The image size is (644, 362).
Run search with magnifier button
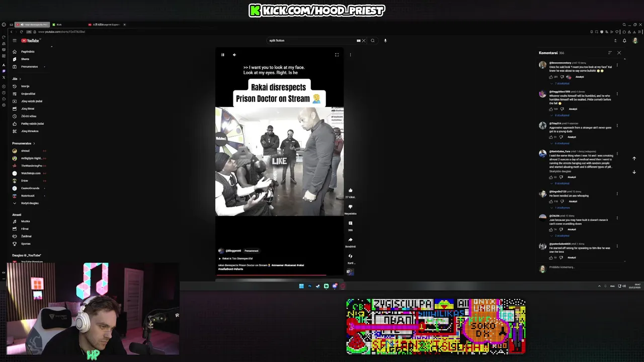[373, 41]
